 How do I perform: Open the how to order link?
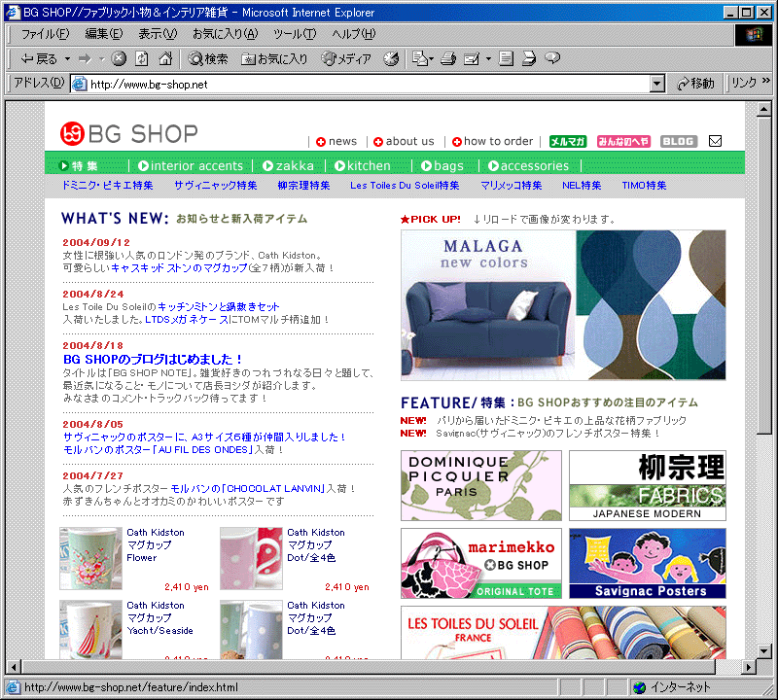[493, 141]
